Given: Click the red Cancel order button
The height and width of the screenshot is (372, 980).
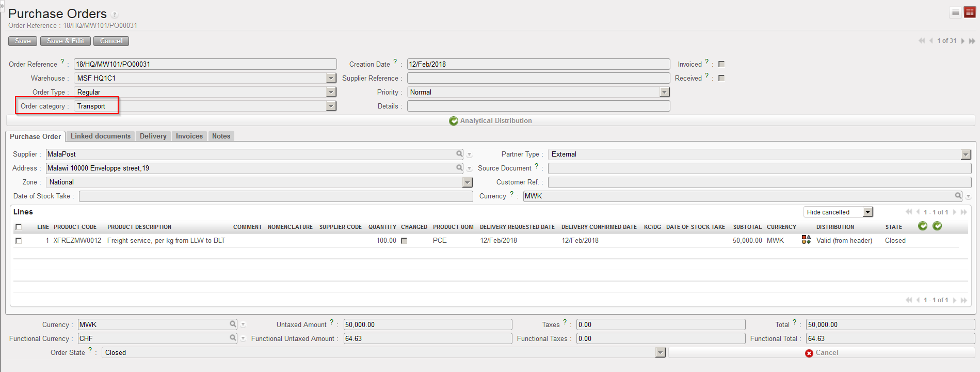Looking at the screenshot, I should (x=822, y=353).
